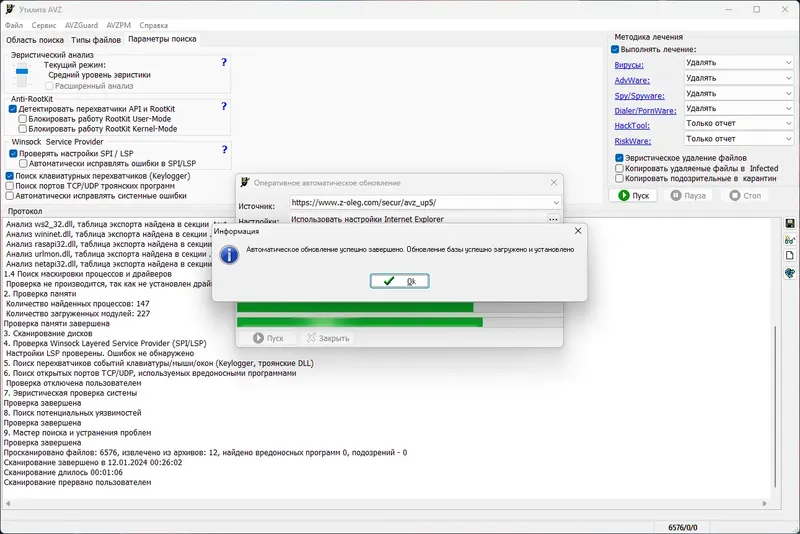The width and height of the screenshot is (800, 534).
Task: Open help question mark for Winsock Service Provider
Action: click(224, 149)
